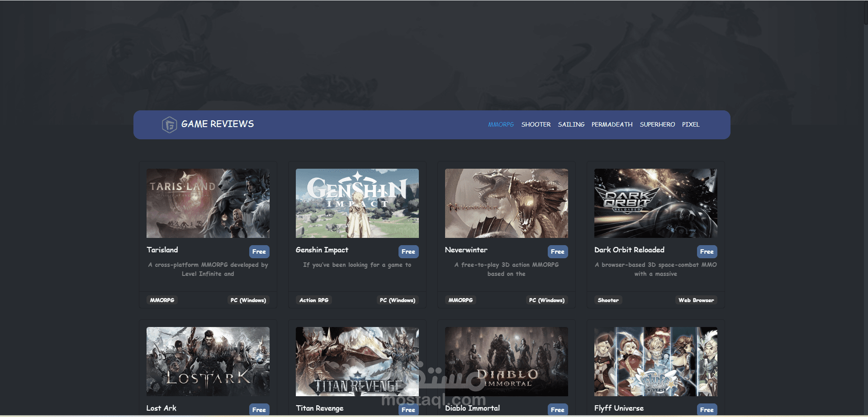This screenshot has height=417, width=868.
Task: Click the MMORPG tag under Tarisland
Action: coord(161,300)
